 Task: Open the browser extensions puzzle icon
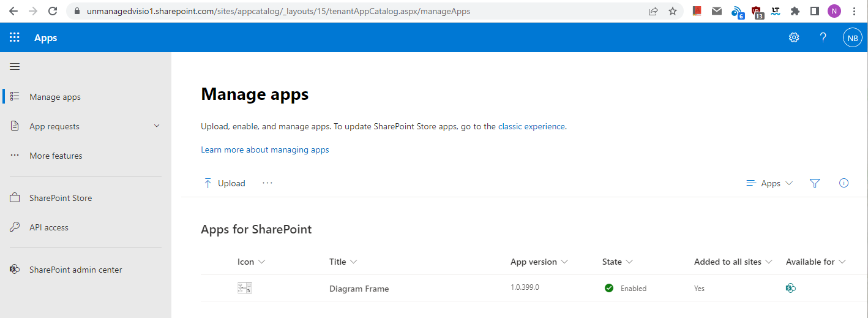tap(795, 11)
